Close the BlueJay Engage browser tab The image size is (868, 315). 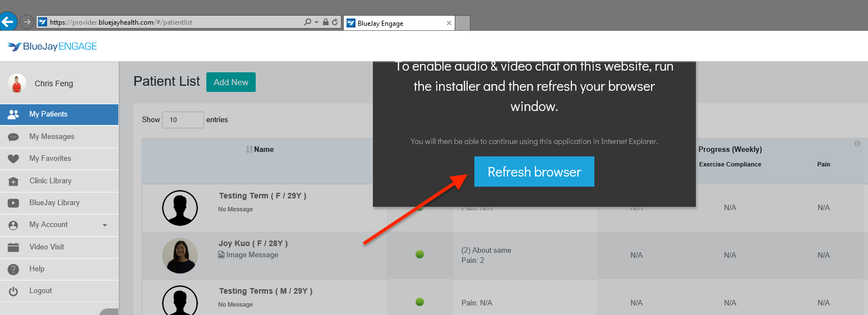[x=449, y=24]
